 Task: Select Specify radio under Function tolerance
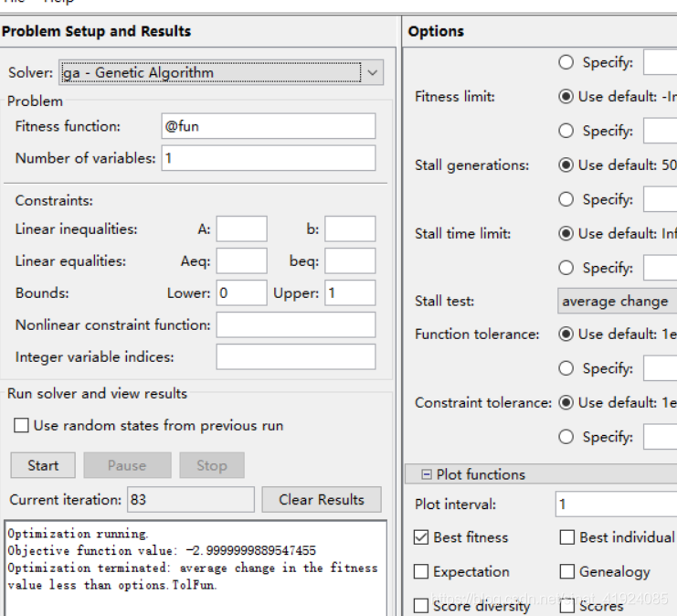pos(566,368)
